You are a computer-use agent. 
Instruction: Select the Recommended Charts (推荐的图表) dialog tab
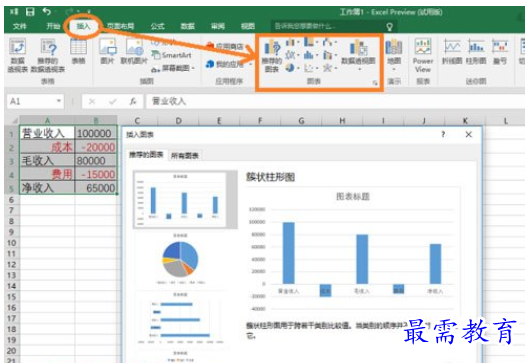[146, 155]
